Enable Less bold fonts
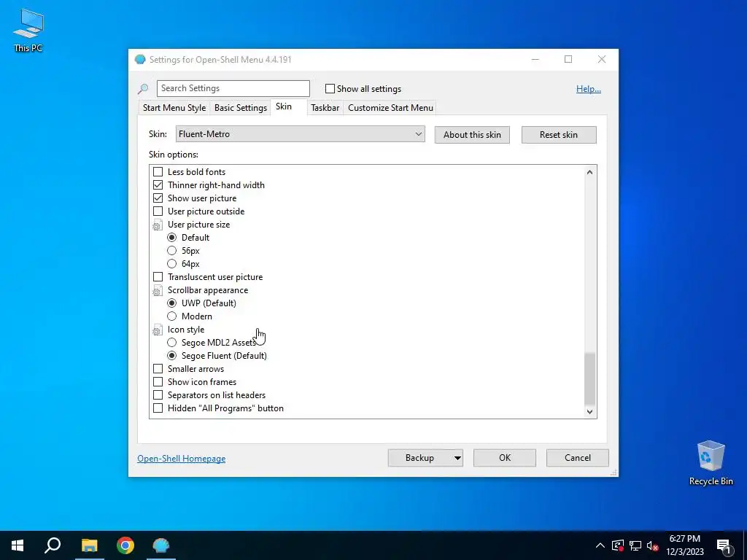Viewport: 747px width, 560px height. coord(158,172)
